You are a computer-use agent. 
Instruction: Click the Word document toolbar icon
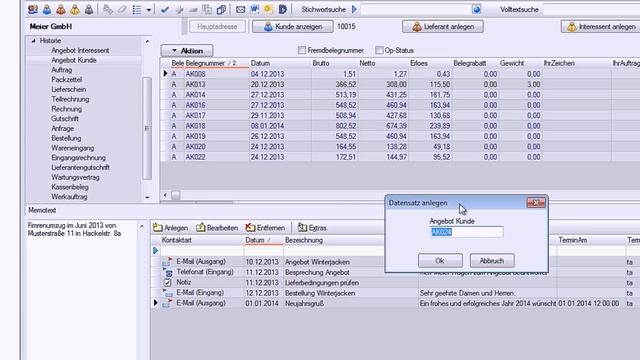coord(254,9)
